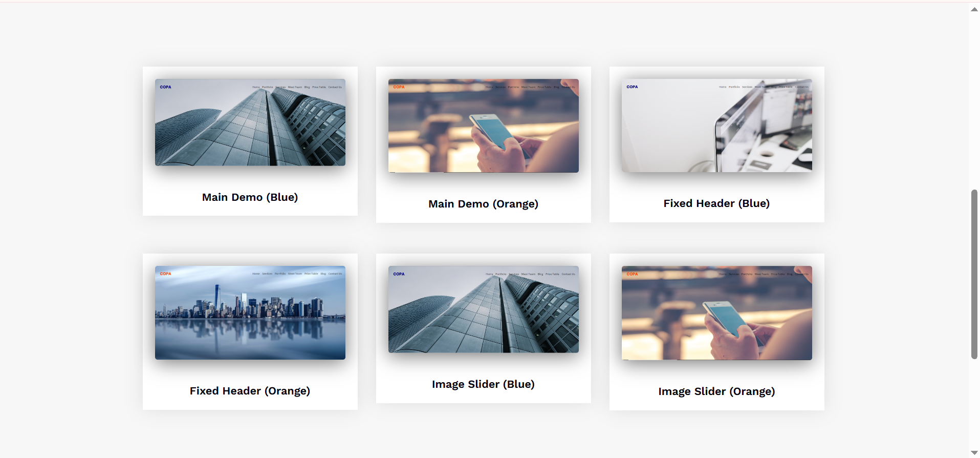
Task: Click the scrollbar down arrow
Action: pos(974,452)
